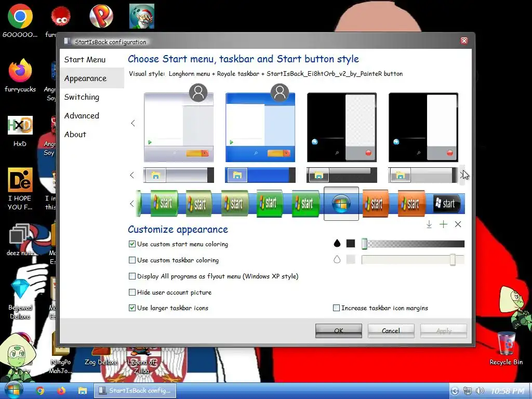This screenshot has width=532, height=399.
Task: Open the Start Menu settings section
Action: 85,60
